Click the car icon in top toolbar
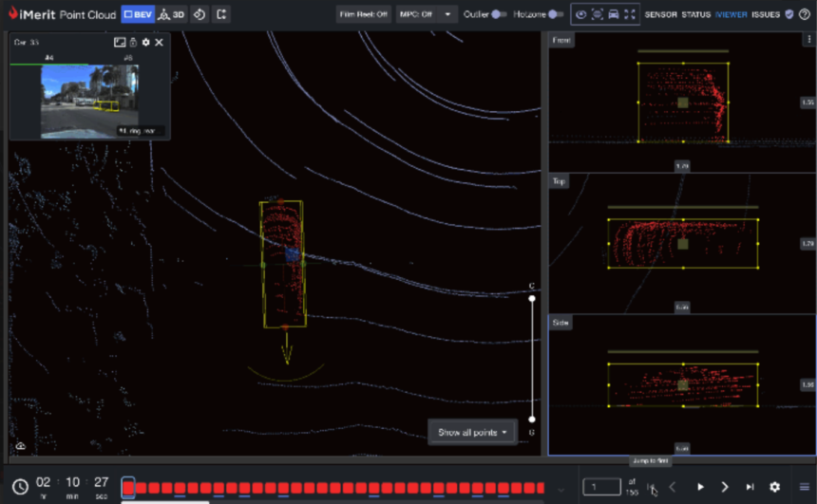The height and width of the screenshot is (504, 817). point(614,14)
